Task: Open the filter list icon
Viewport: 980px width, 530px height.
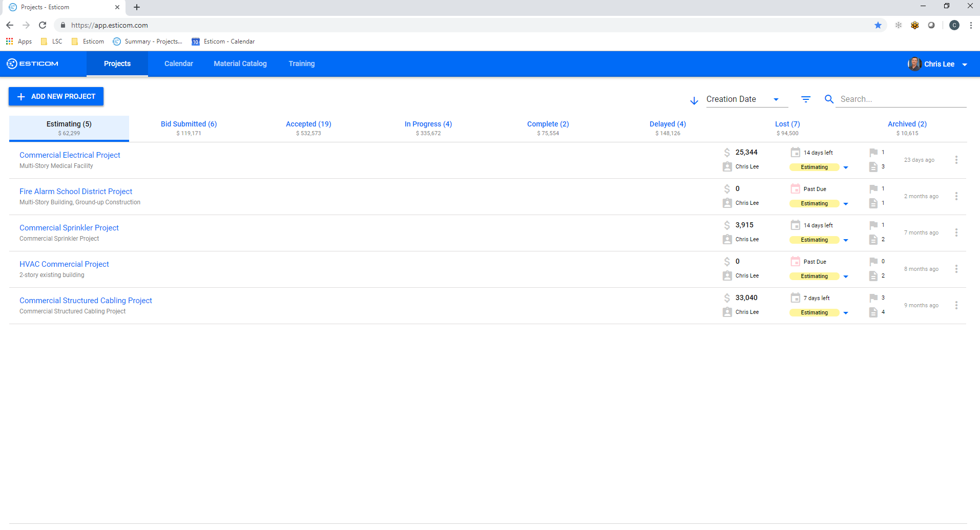Action: [806, 99]
